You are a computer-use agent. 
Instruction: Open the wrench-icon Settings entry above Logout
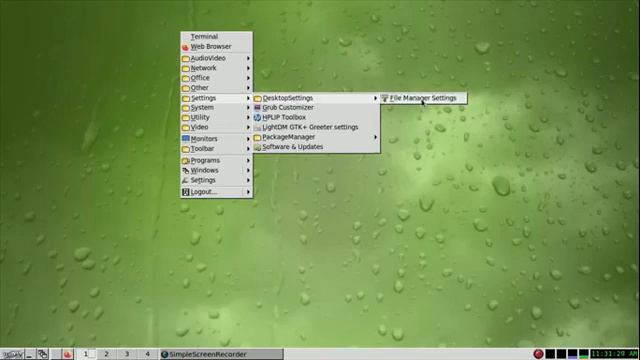coord(216,180)
